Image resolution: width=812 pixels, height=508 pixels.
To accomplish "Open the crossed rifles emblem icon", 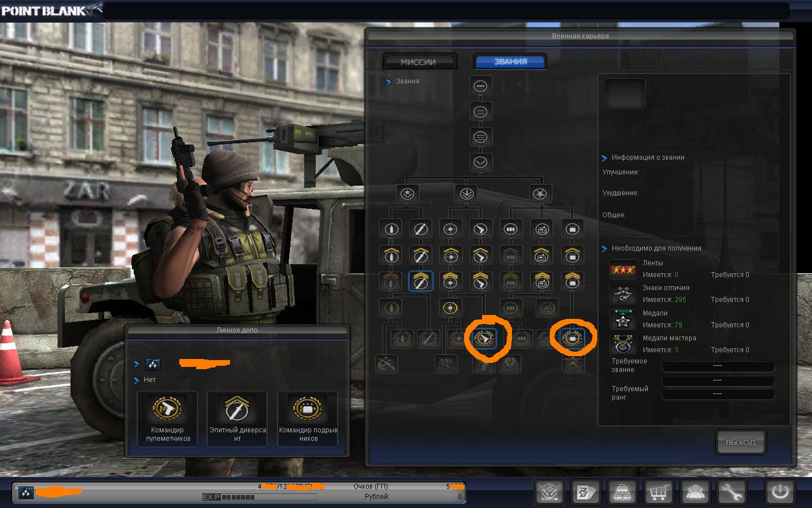I will point(549,492).
